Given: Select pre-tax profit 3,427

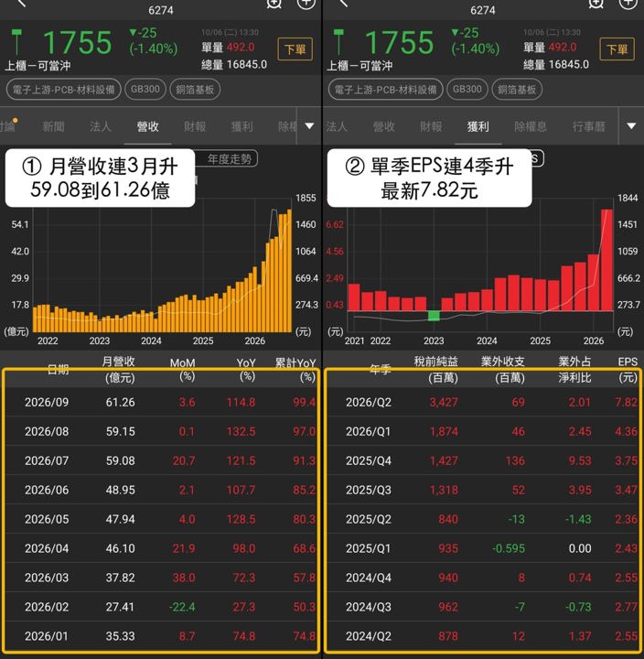Looking at the screenshot, I should (x=444, y=402).
